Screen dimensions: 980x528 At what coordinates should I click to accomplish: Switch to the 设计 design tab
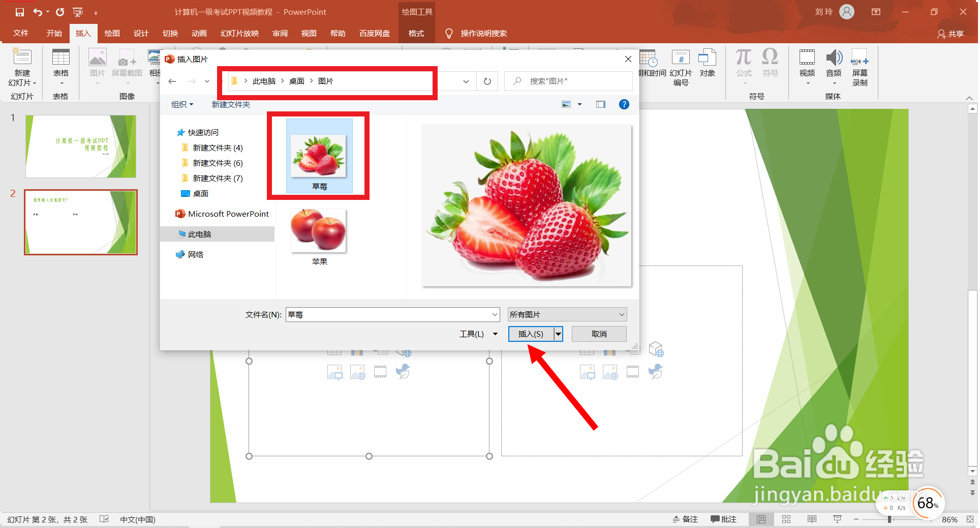click(141, 33)
